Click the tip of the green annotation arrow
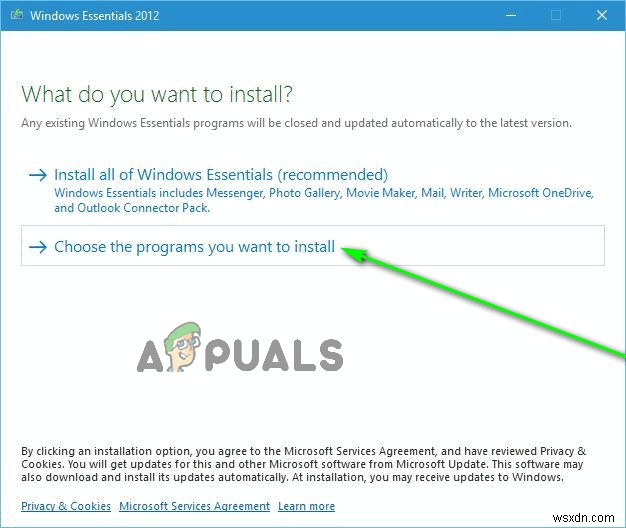The image size is (626, 528). (345, 249)
